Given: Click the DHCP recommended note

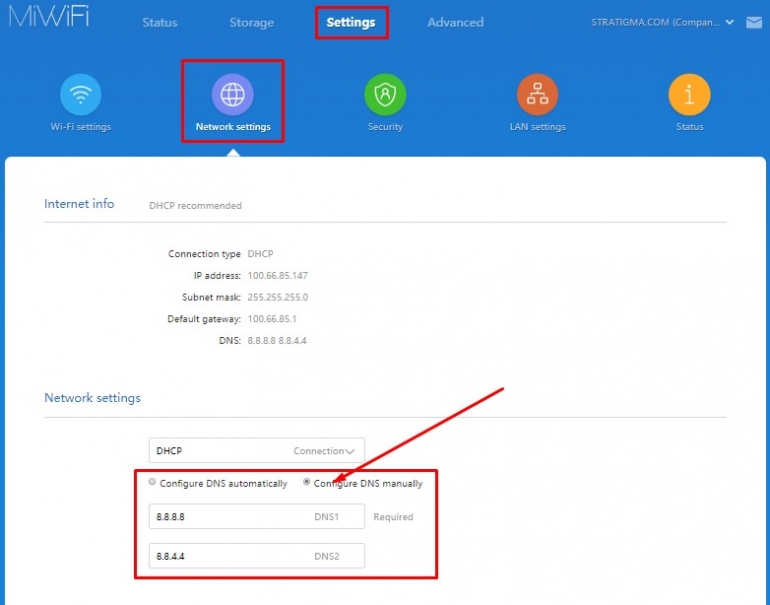Looking at the screenshot, I should pos(195,206).
